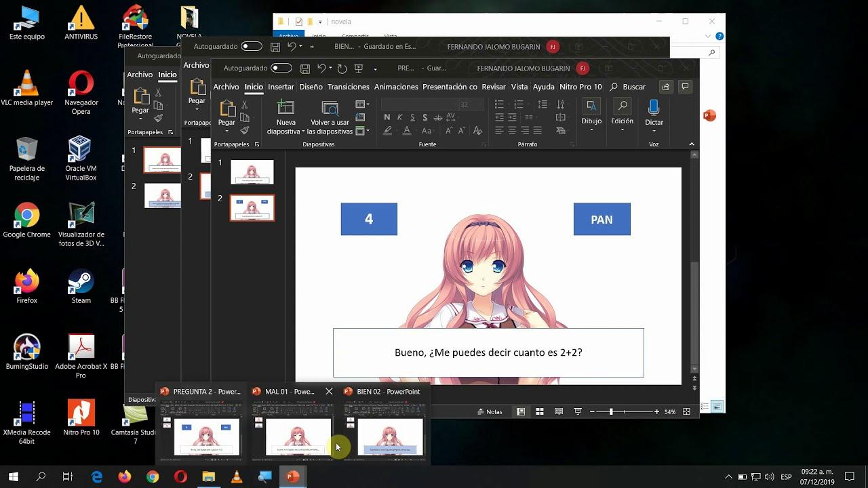
Task: Start slideshow from beginning via quick access icon
Action: [x=359, y=68]
